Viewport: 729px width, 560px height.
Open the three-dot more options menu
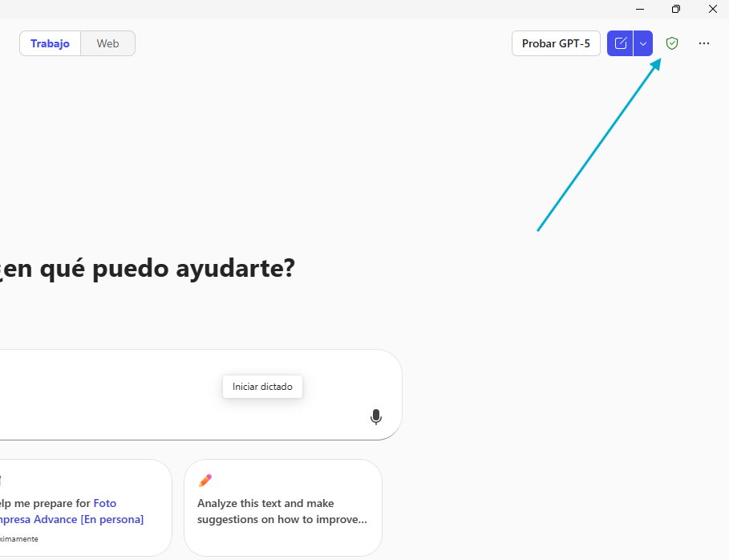(704, 43)
